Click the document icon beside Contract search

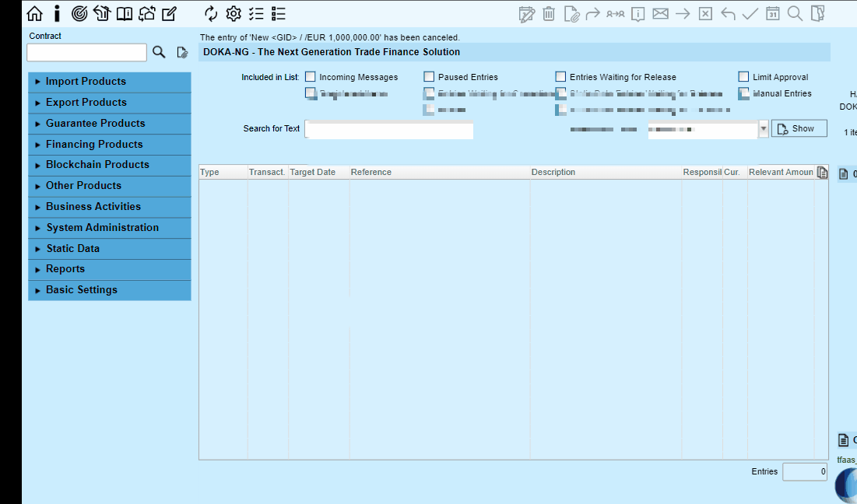pos(182,52)
